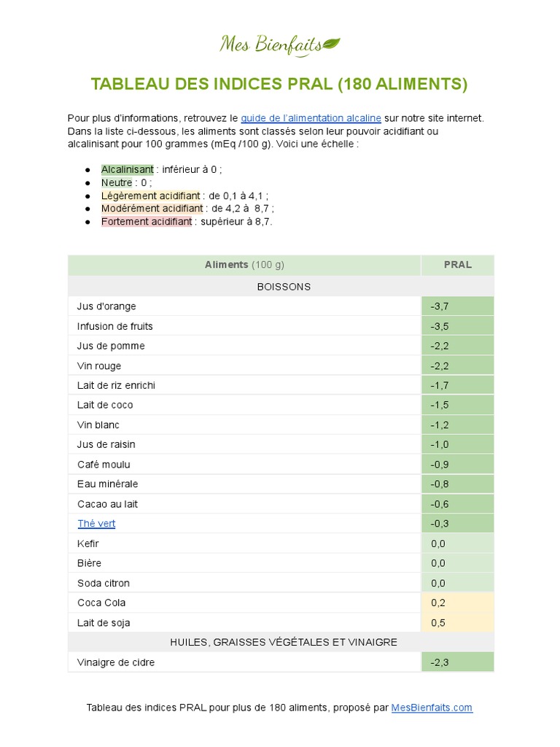Screen dimensions: 560x747
Task: Click the green-highlighted Alcalinisant legend label
Action: 128,170
